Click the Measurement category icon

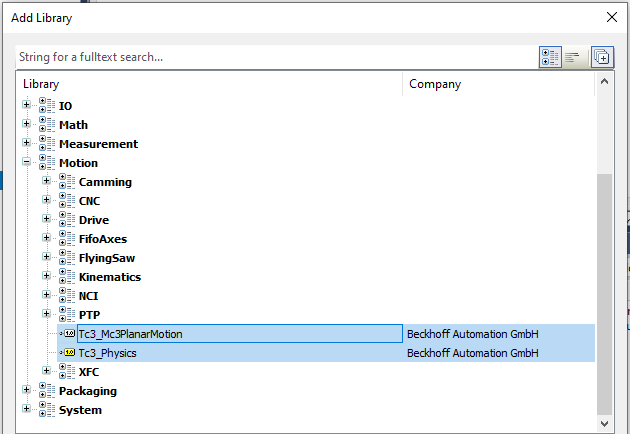pos(47,143)
